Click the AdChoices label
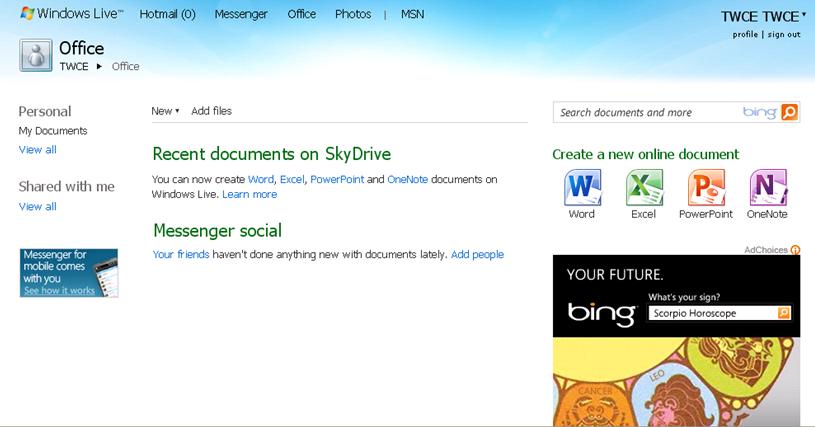The width and height of the screenshot is (815, 427). click(x=766, y=250)
